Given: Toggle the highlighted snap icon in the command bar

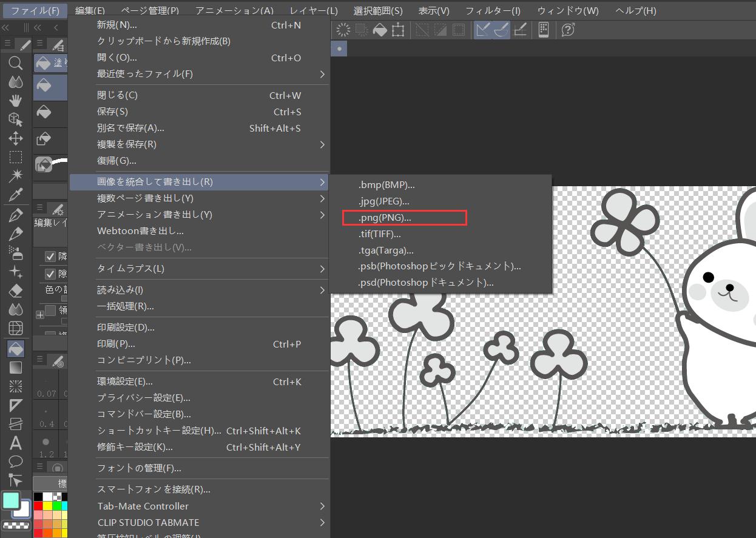Looking at the screenshot, I should [x=482, y=29].
